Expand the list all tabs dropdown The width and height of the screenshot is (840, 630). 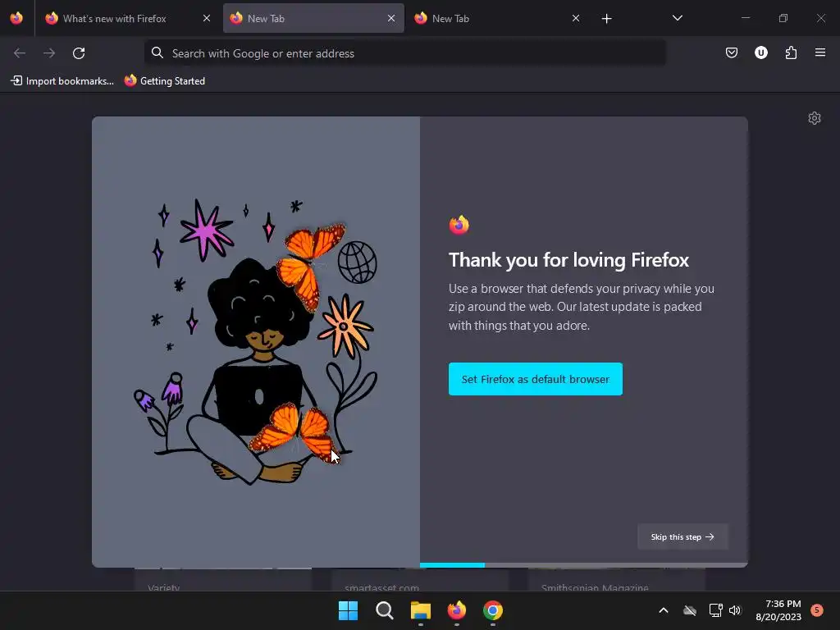click(x=677, y=18)
